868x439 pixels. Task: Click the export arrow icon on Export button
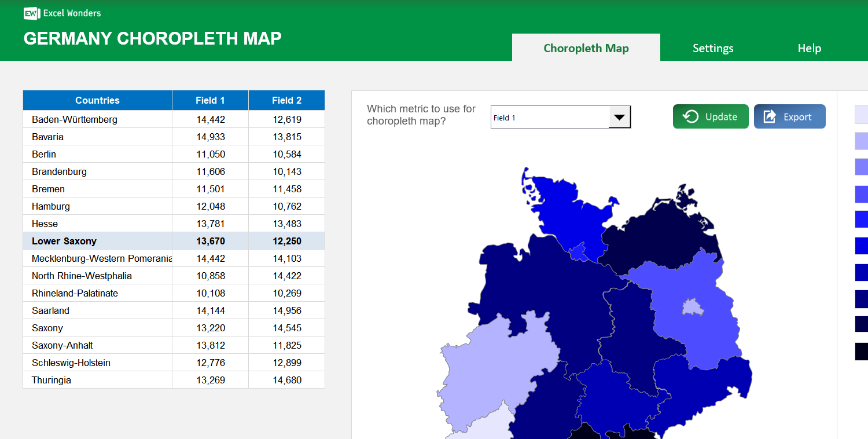click(x=770, y=116)
